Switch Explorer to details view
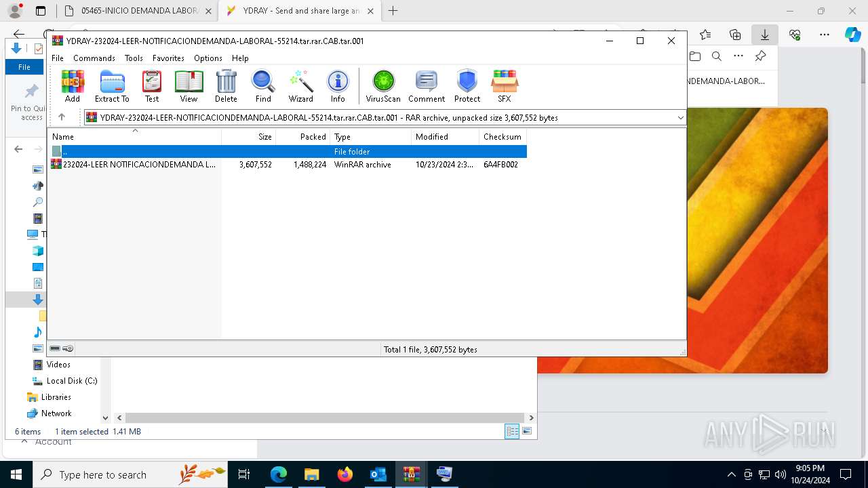The width and height of the screenshot is (868, 488). click(512, 431)
